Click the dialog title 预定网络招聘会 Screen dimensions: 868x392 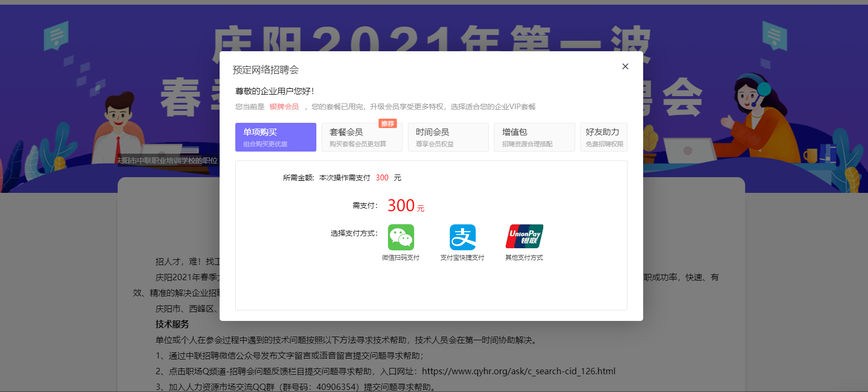point(266,70)
